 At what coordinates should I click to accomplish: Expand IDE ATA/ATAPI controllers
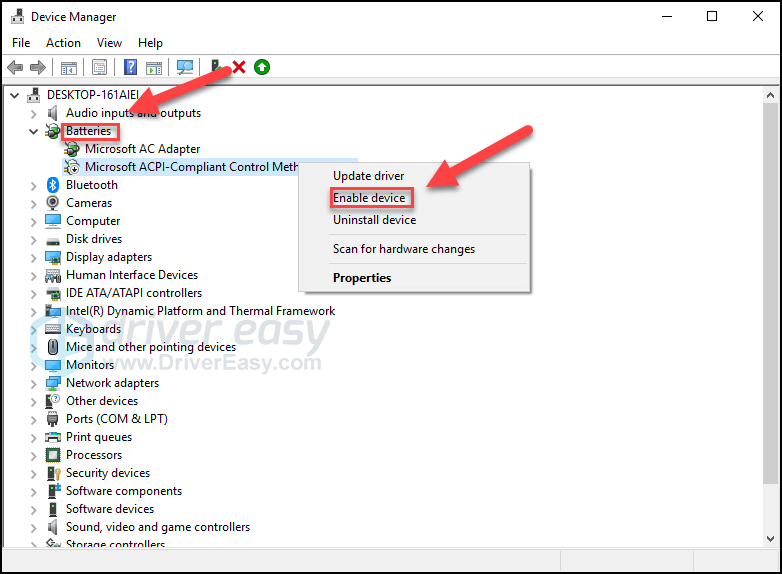33,294
